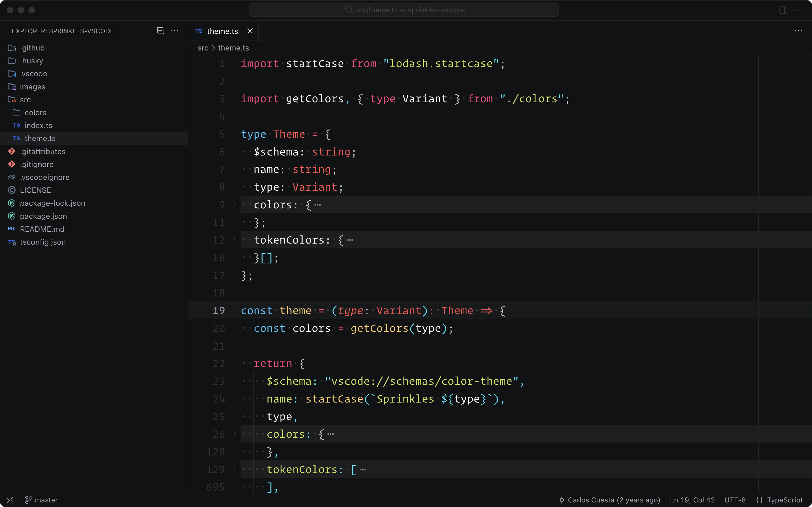The height and width of the screenshot is (507, 812).
Task: Unfold the colors region at line 26
Action: (234, 434)
